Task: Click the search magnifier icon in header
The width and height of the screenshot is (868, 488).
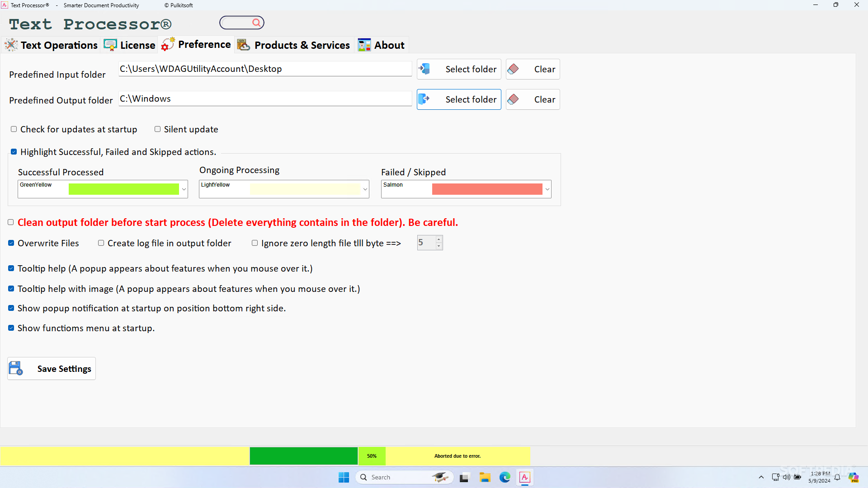Action: (256, 23)
